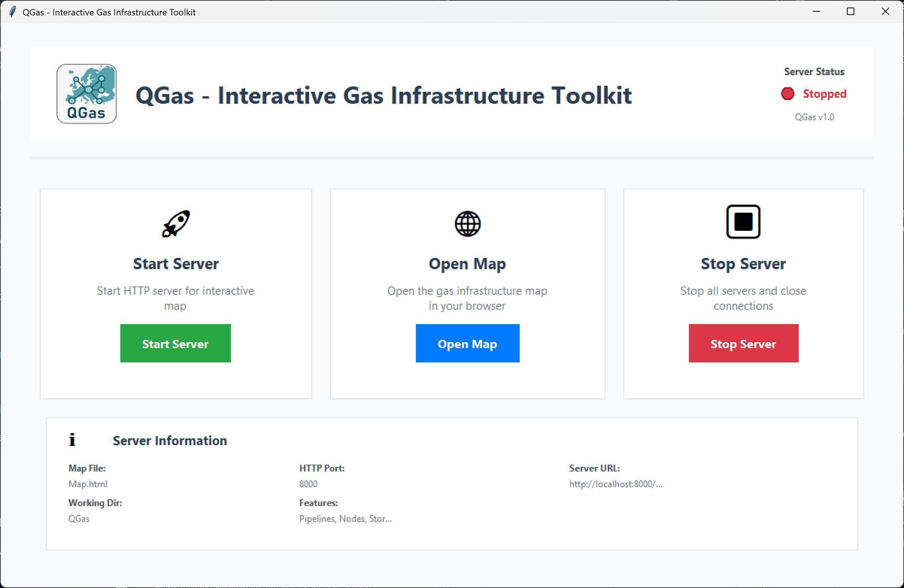Click the red status indicator dot
904x588 pixels.
(787, 94)
